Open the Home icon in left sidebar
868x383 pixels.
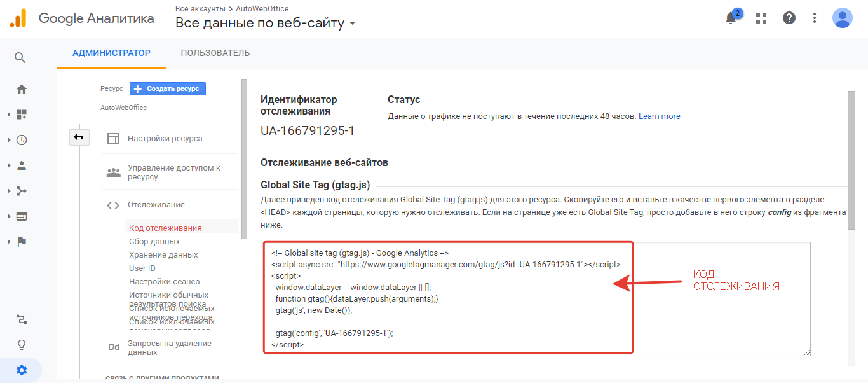tap(21, 89)
